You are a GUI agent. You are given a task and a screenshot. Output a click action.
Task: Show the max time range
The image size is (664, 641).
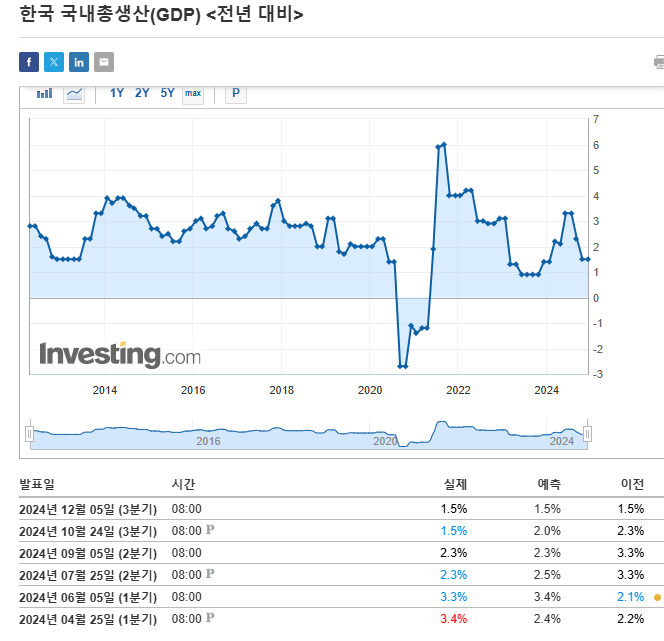193,94
